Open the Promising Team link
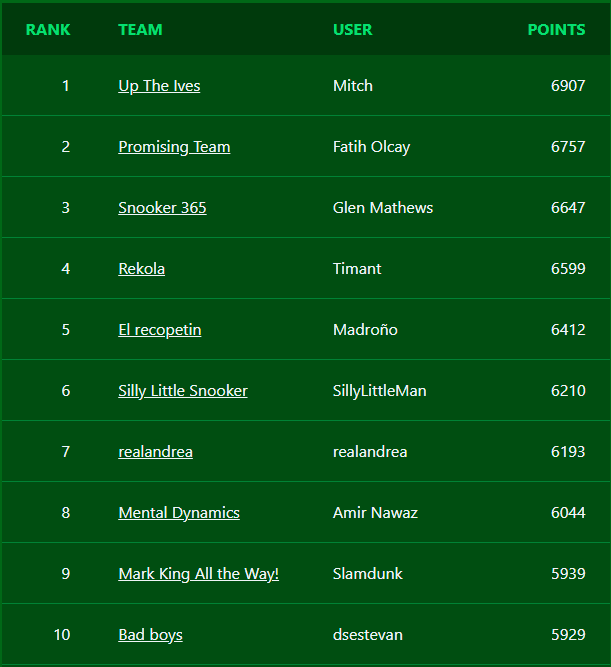 (174, 147)
